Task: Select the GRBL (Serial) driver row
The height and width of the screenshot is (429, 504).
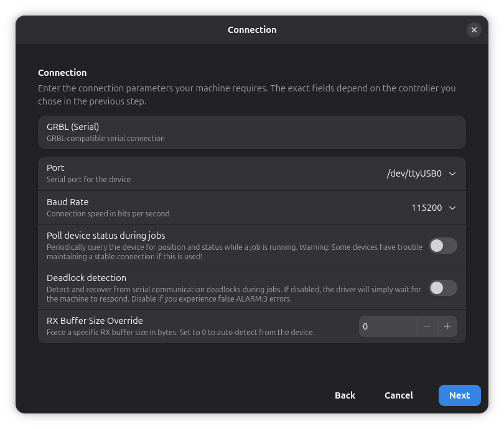Action: (x=252, y=132)
